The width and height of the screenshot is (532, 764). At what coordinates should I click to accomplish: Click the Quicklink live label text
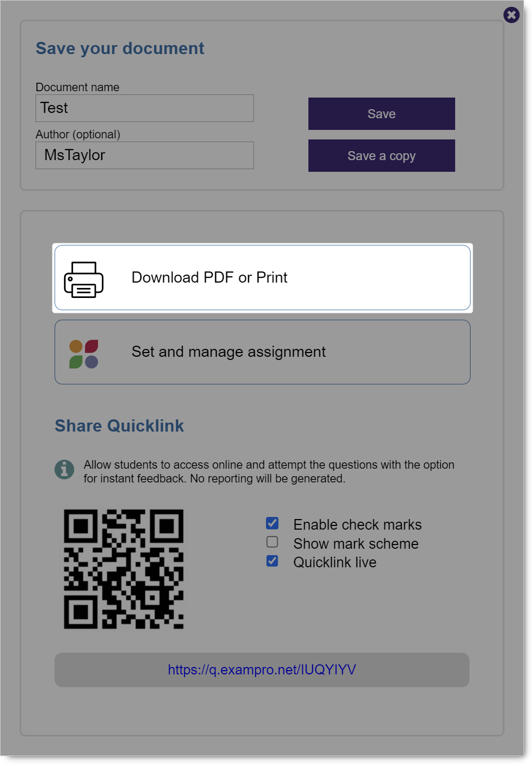pos(335,563)
